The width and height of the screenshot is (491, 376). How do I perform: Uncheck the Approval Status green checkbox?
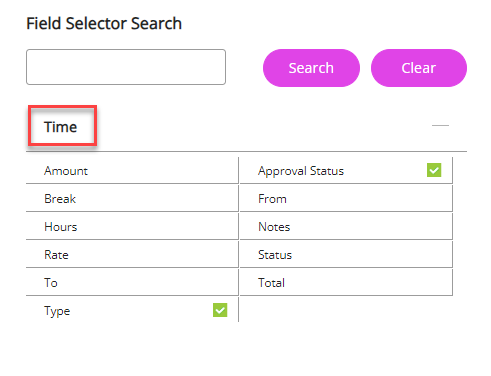pos(434,170)
